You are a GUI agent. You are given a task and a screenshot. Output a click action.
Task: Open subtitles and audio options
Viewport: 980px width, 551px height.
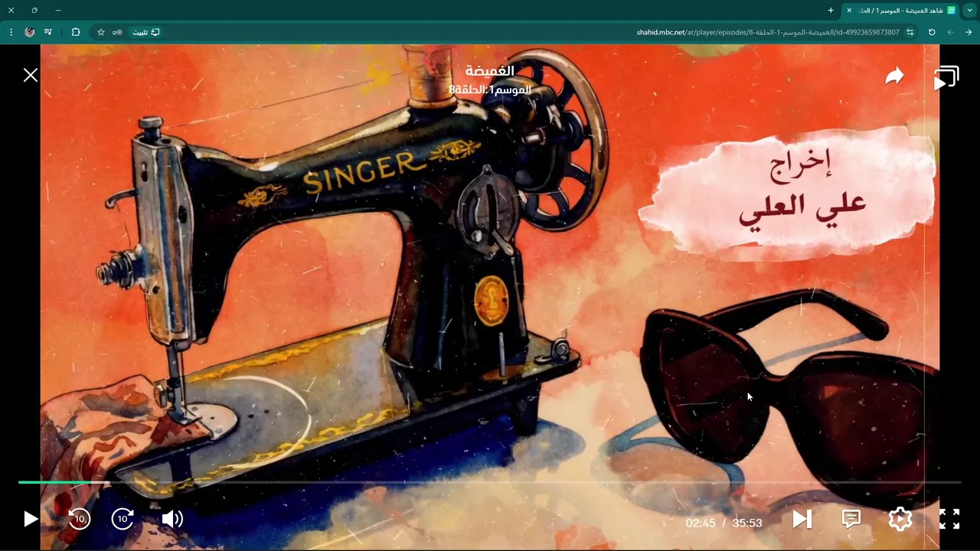pos(851,519)
